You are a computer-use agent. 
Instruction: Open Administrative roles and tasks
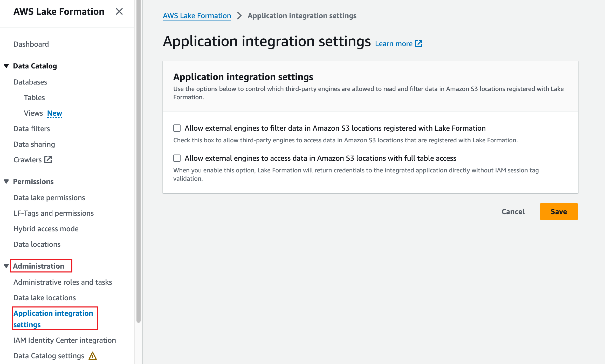click(63, 282)
